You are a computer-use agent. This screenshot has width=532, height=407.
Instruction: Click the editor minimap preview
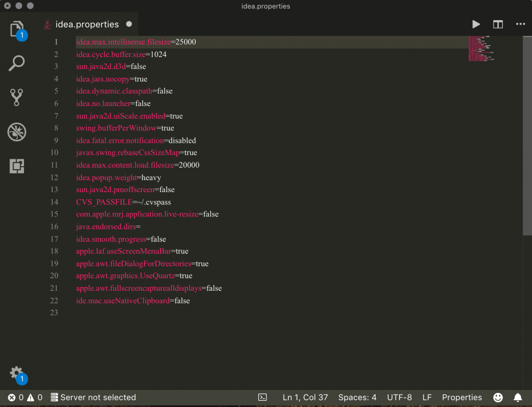point(481,48)
